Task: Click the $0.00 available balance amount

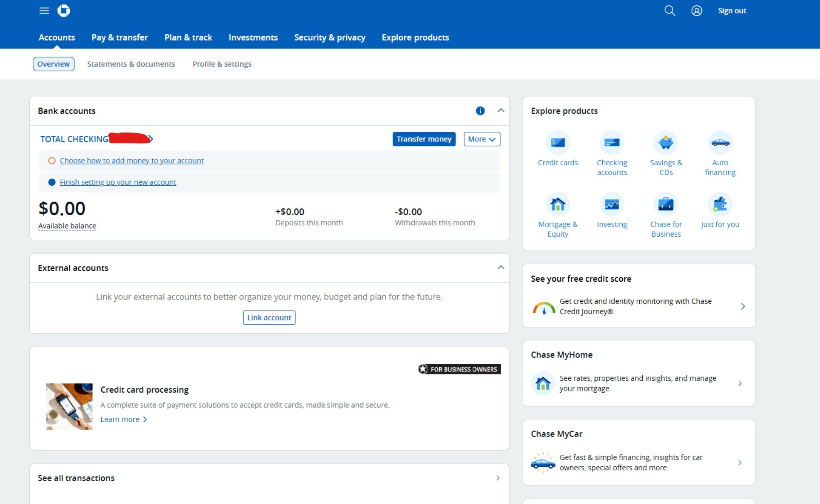Action: coord(62,208)
